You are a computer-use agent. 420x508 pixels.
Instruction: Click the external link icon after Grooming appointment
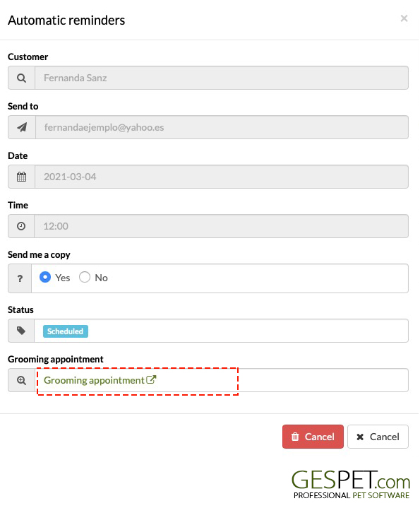pos(151,379)
